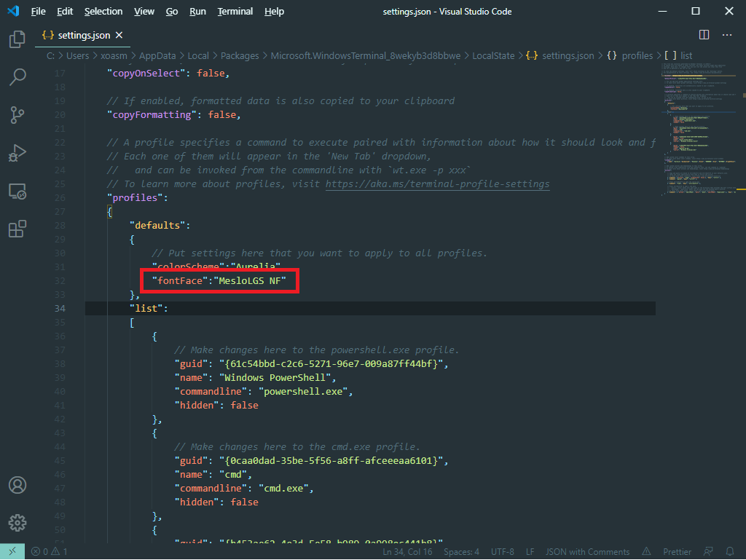This screenshot has width=746, height=560.
Task: Place cursor on "Windows PowerShell" value
Action: [x=275, y=377]
